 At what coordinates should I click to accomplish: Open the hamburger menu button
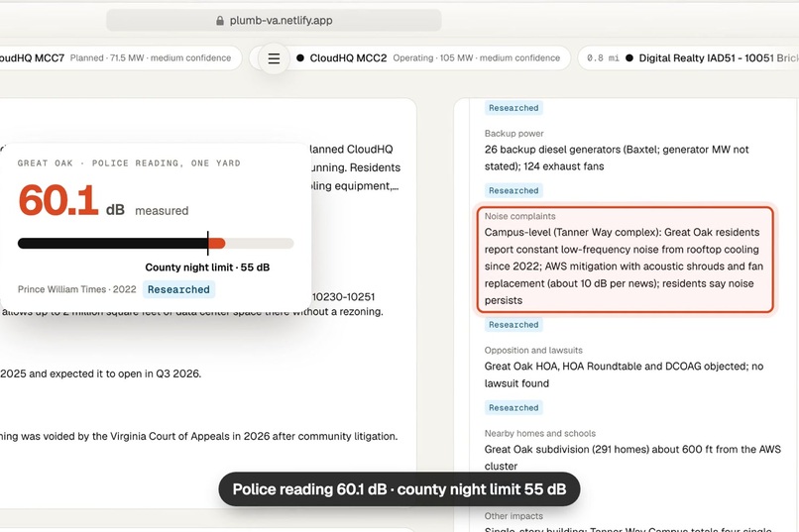point(274,58)
